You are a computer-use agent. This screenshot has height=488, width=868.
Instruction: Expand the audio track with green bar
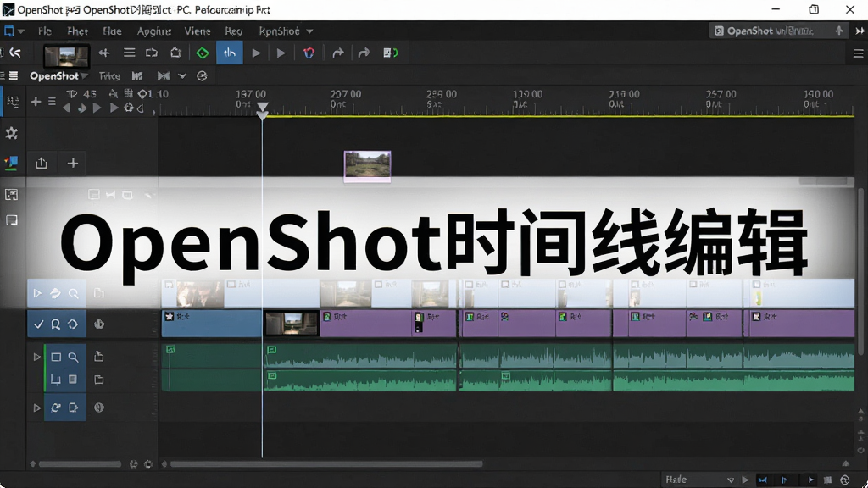37,357
